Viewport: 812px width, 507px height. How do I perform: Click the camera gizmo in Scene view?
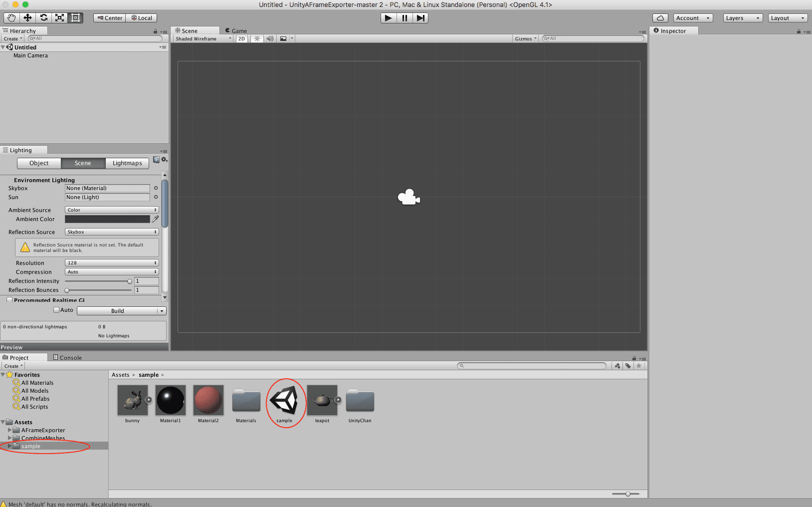point(408,197)
